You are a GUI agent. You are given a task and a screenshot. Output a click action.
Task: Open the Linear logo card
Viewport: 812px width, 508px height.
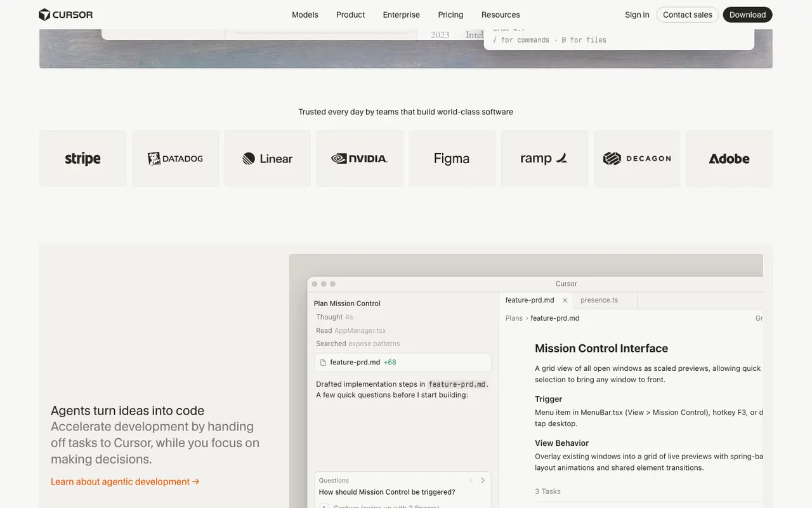tap(267, 159)
